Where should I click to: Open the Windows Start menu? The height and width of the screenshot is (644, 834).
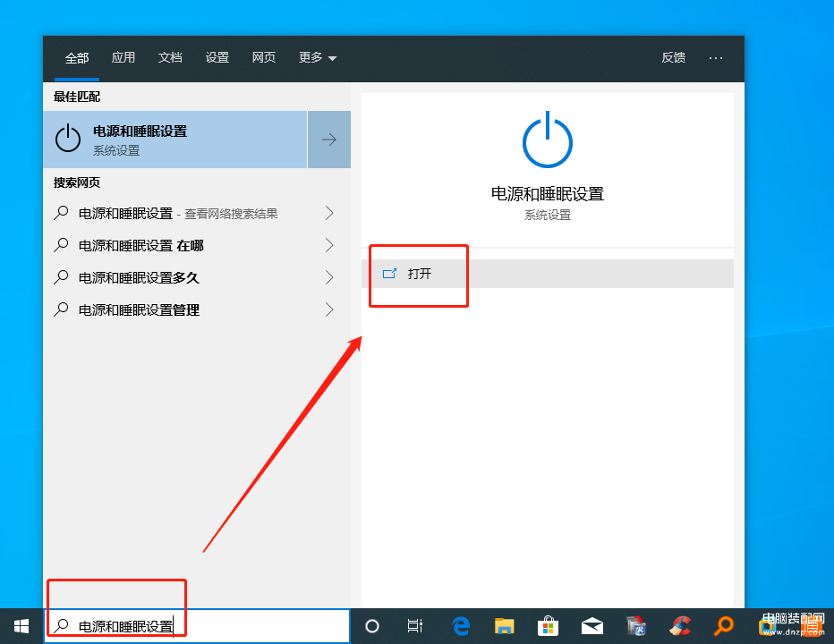coord(21,626)
